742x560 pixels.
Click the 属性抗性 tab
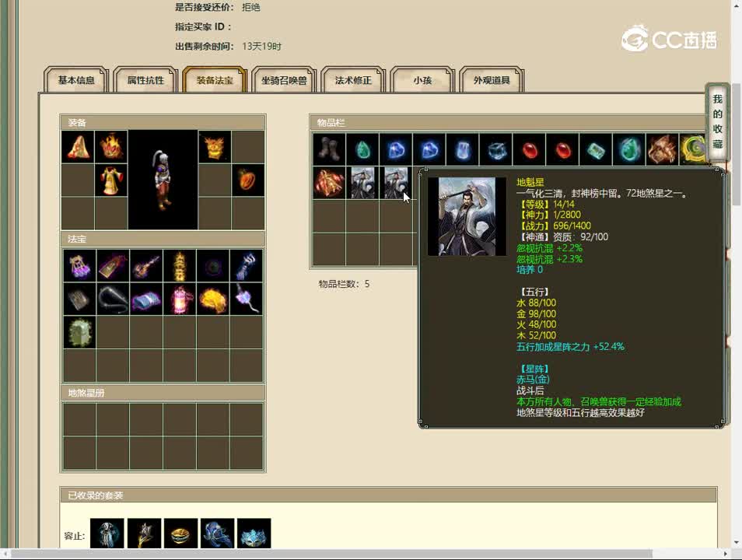point(145,79)
